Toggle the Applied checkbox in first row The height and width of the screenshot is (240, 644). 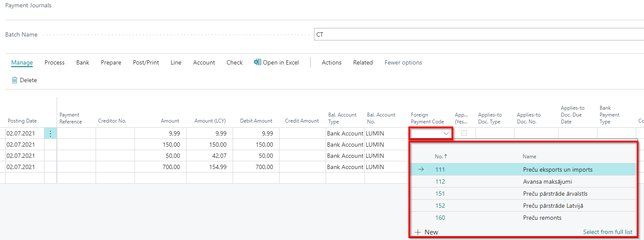(464, 133)
